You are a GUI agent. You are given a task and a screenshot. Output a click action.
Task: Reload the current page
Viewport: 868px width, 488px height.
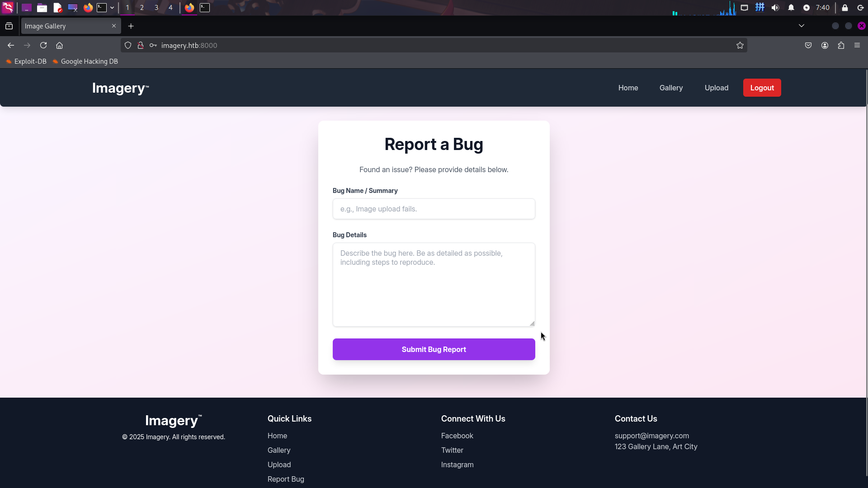pos(43,45)
